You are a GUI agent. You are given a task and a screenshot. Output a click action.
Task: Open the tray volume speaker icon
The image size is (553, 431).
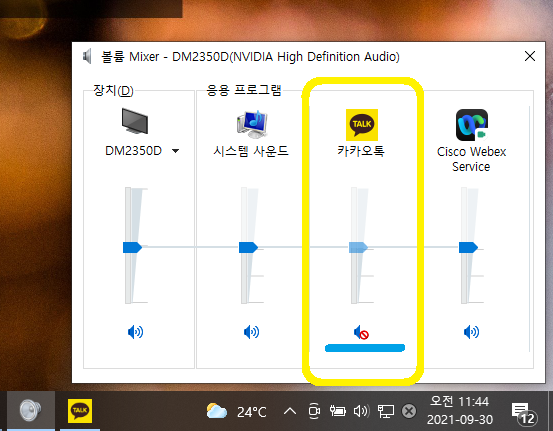(x=361, y=411)
